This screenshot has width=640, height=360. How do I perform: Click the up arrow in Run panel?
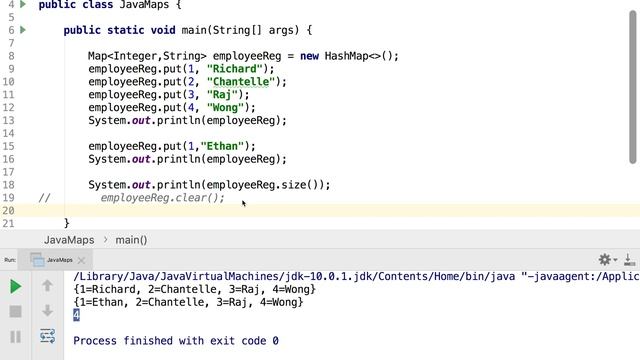point(47,285)
